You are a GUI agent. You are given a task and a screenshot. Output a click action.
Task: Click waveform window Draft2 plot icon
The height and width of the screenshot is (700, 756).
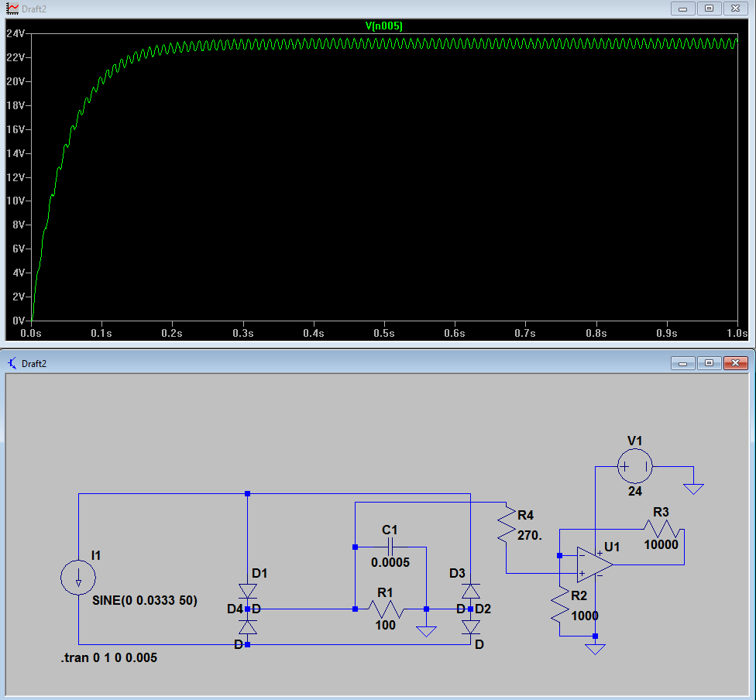pyautogui.click(x=12, y=9)
